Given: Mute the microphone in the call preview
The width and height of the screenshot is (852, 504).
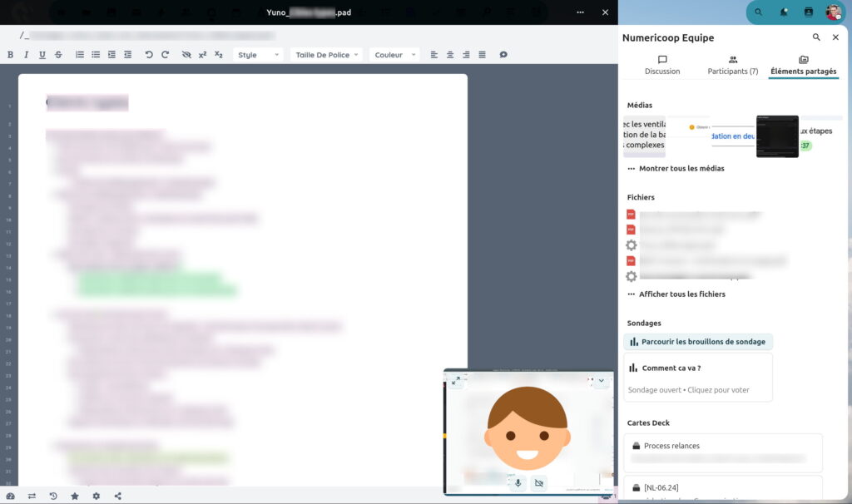Looking at the screenshot, I should tap(518, 483).
